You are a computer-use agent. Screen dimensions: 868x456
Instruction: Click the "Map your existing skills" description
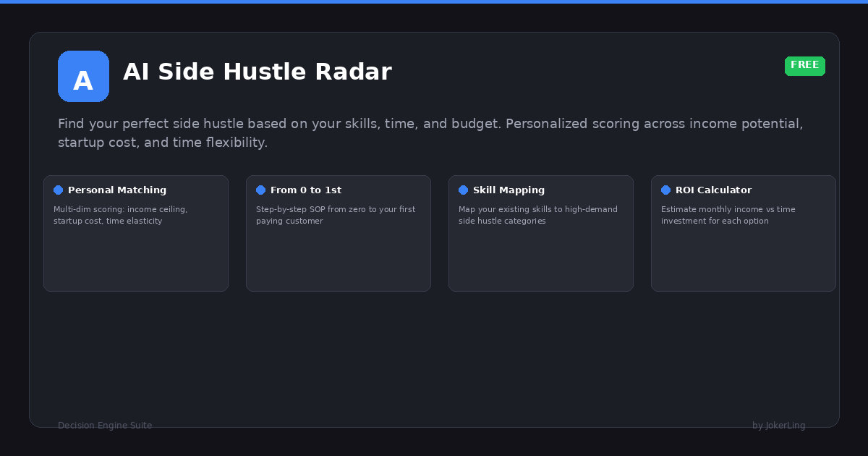(538, 215)
